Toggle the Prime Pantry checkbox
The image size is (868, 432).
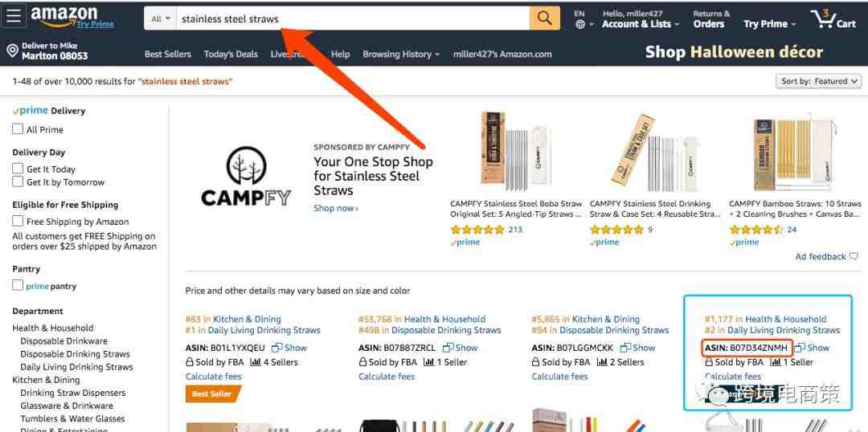tap(18, 285)
